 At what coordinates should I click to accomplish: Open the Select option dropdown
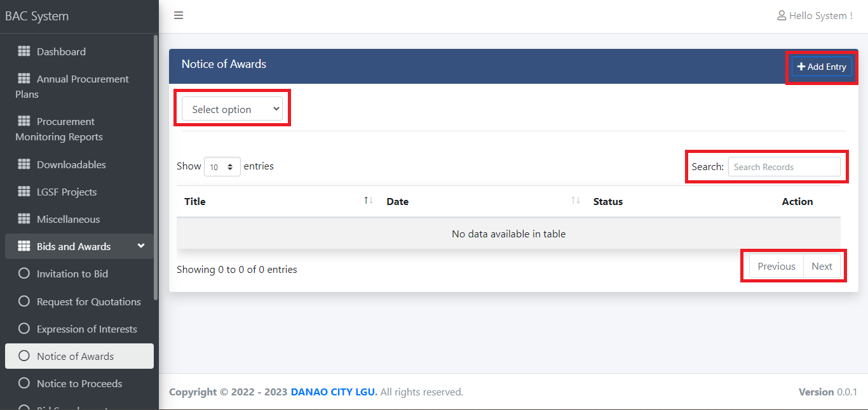(232, 109)
